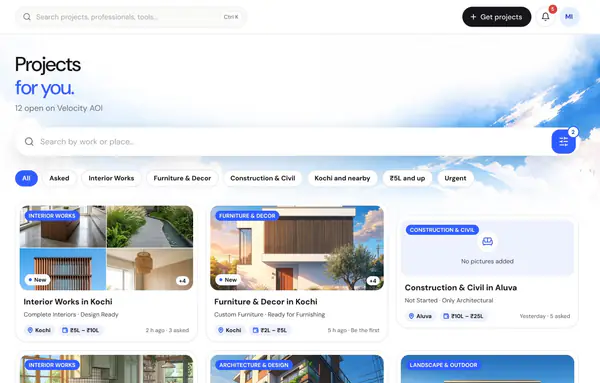Click the ARCHITECTURE & DESIGN badge

click(x=254, y=365)
